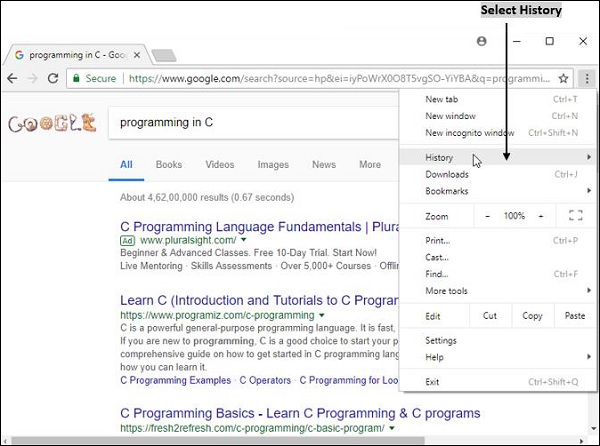Click the secure padlock icon

point(75,78)
